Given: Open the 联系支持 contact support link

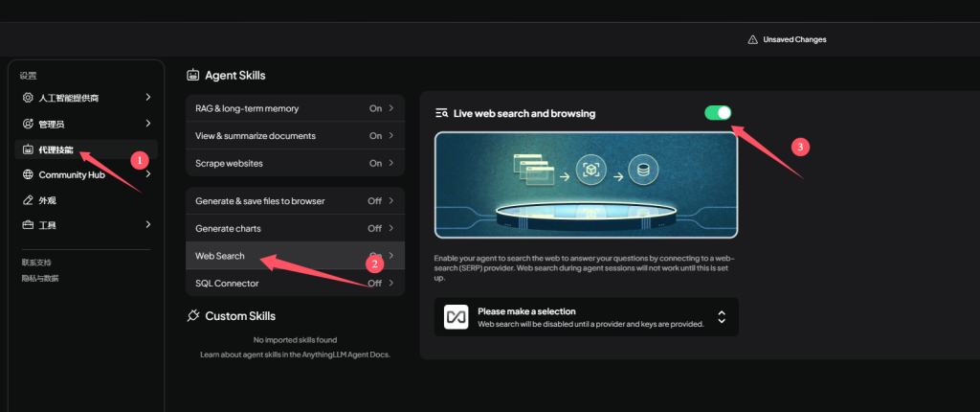Looking at the screenshot, I should [36, 262].
